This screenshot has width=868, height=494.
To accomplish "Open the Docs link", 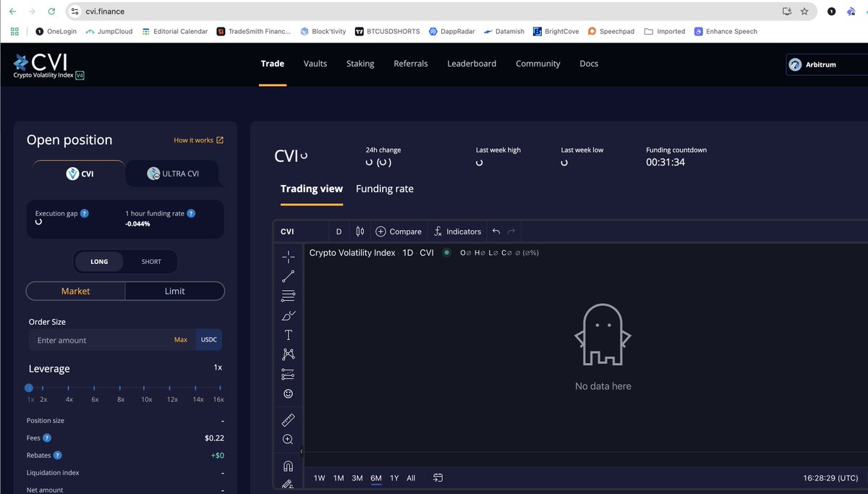I will (x=589, y=64).
